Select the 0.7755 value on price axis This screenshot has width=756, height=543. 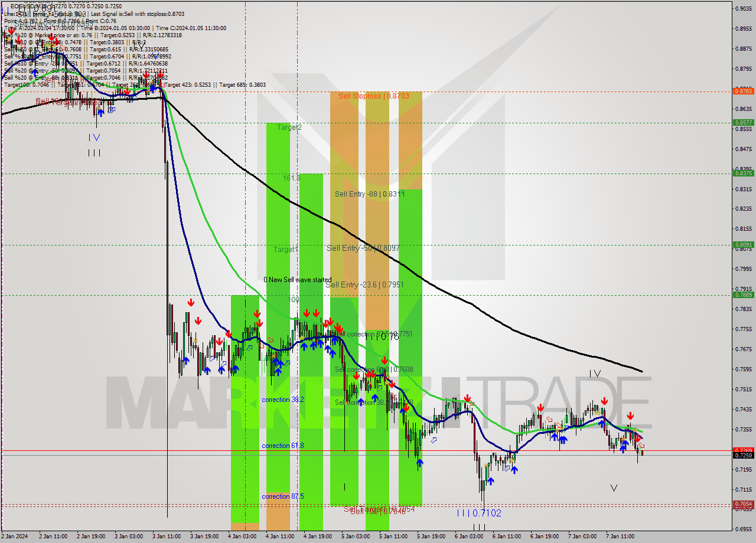pyautogui.click(x=743, y=329)
